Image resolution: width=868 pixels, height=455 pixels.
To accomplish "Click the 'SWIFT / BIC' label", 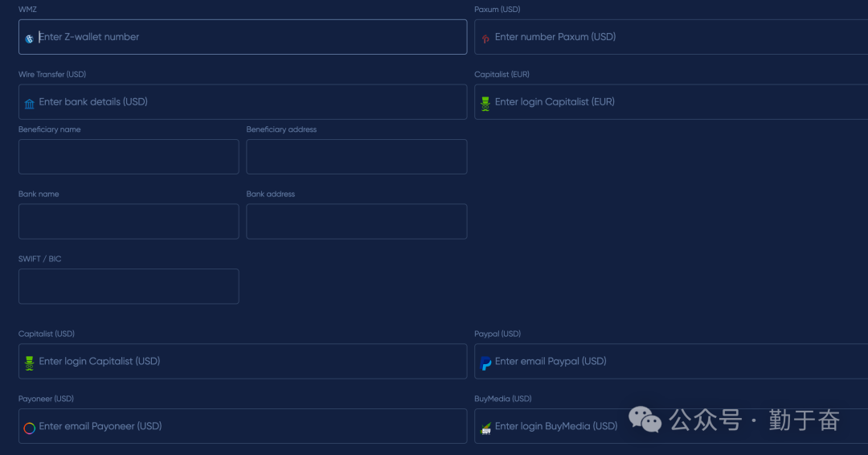I will 40,259.
